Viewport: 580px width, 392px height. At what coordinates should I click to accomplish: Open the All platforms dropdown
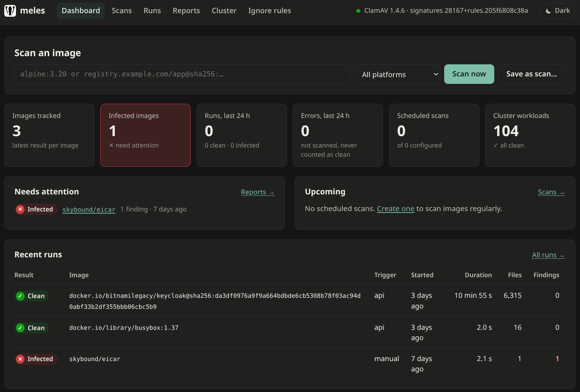(x=397, y=74)
